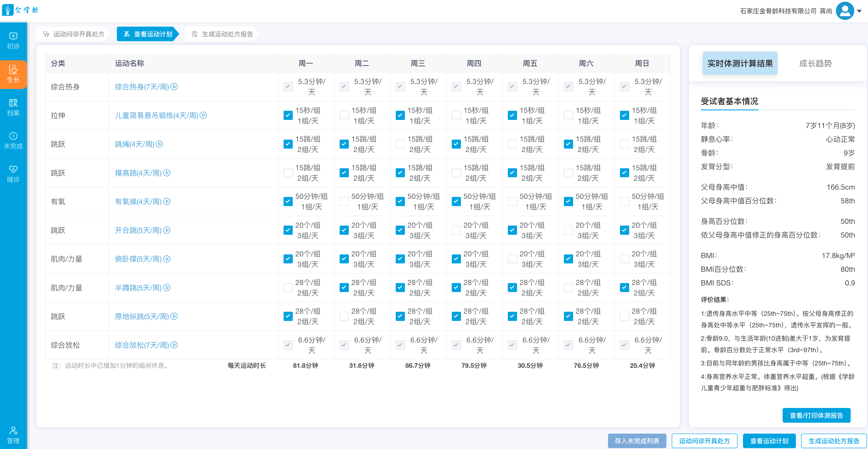Play video icon beside 原地纵跳
Screen dimensions: 868x449
pos(174,316)
